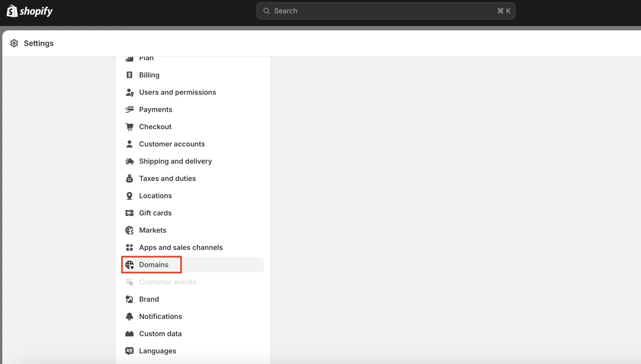Select the Domains menu item
The image size is (641, 364).
(193, 265)
